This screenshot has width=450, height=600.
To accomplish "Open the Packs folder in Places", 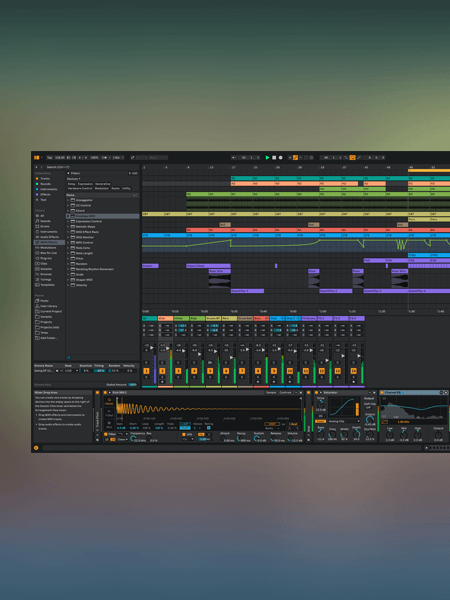I will coord(37,301).
